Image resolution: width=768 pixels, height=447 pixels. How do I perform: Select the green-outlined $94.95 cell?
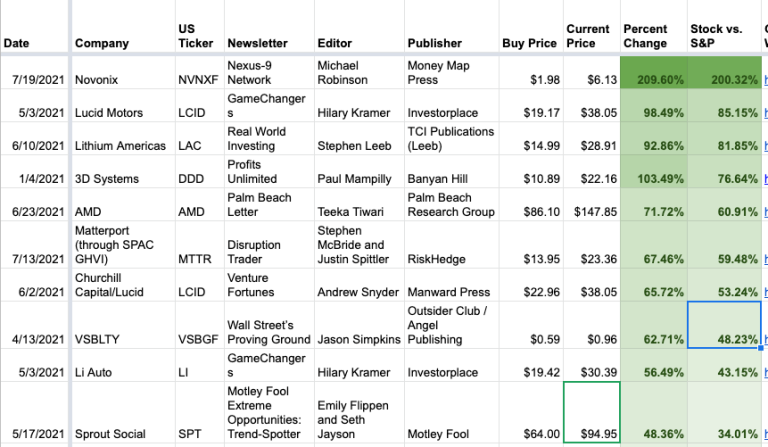point(589,413)
